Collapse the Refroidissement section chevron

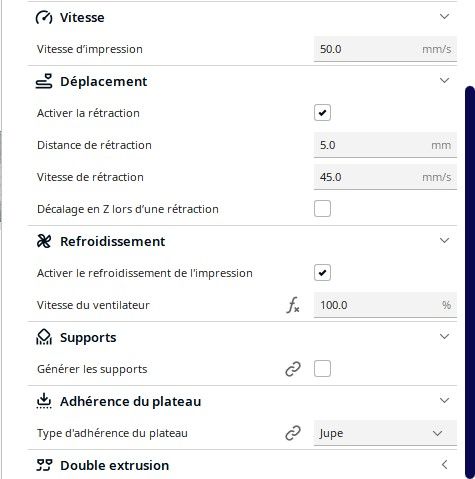pyautogui.click(x=445, y=241)
